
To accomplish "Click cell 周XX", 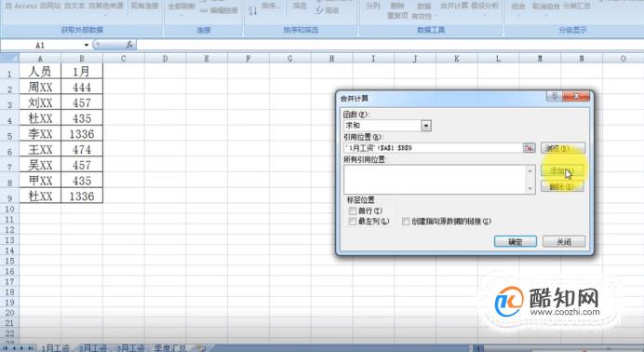I will tap(40, 88).
